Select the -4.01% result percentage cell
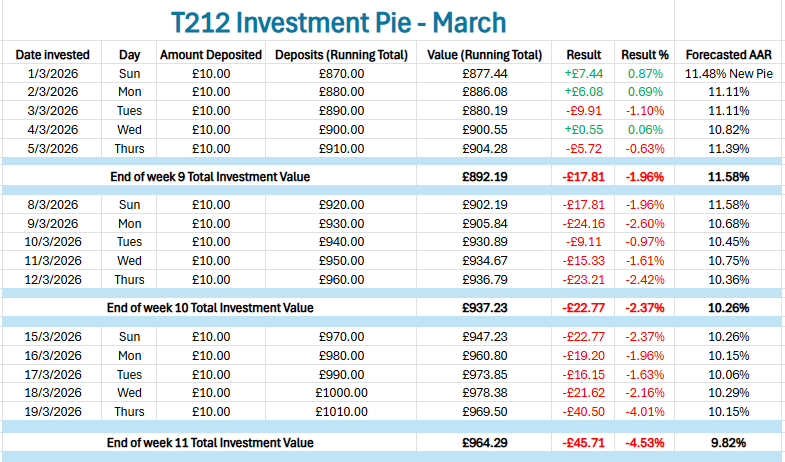785x462 pixels. pos(645,412)
